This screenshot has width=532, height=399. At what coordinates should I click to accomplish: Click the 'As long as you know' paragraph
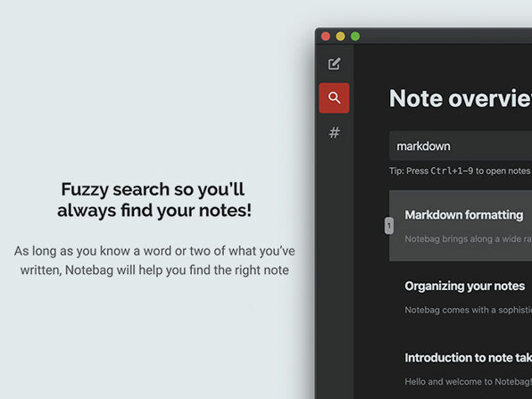pyautogui.click(x=154, y=261)
